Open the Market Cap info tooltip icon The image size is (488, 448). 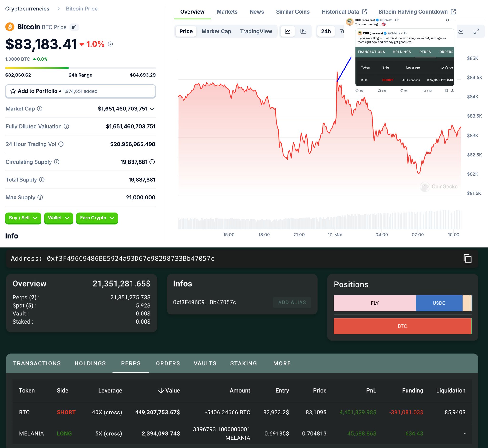tap(40, 109)
